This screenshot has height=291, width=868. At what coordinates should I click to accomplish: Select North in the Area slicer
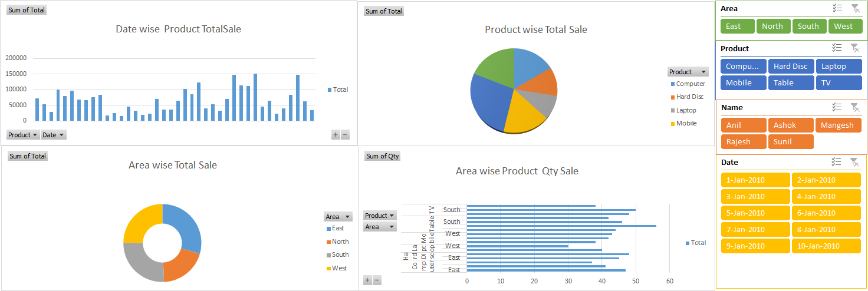click(x=774, y=26)
